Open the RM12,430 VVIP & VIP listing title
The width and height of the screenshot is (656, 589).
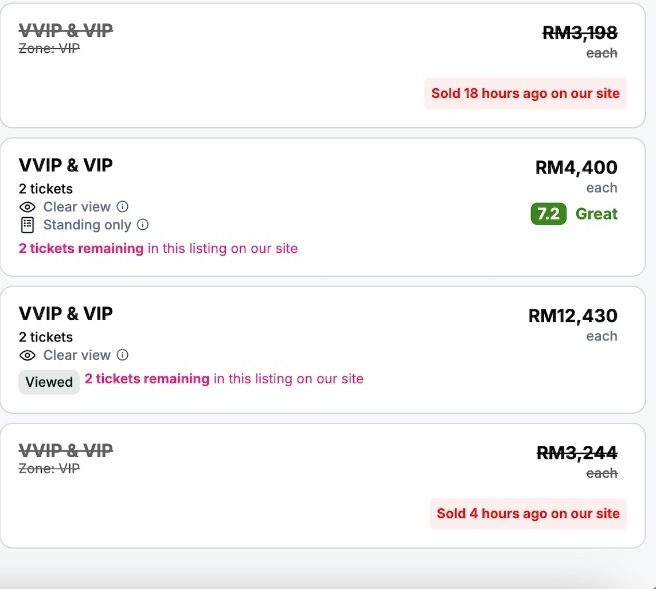coord(66,314)
